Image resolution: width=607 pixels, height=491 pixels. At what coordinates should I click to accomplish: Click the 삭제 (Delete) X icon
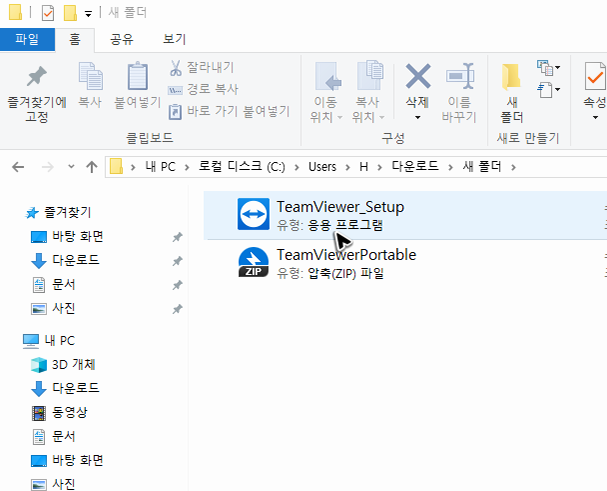tap(418, 76)
